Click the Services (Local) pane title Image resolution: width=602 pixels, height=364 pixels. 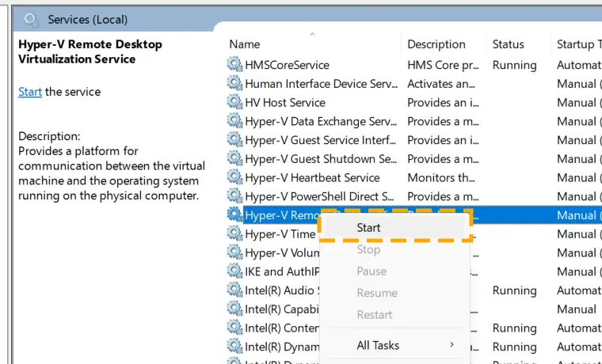pyautogui.click(x=88, y=20)
